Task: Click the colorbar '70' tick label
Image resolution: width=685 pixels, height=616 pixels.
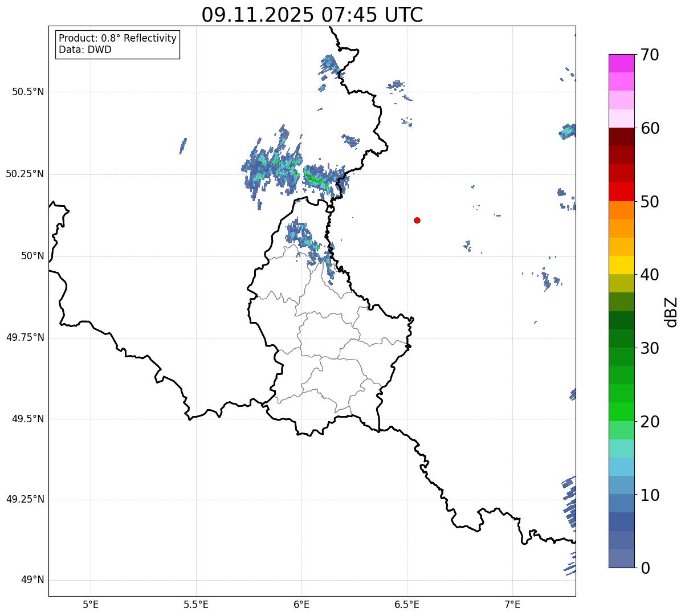Action: [x=650, y=55]
